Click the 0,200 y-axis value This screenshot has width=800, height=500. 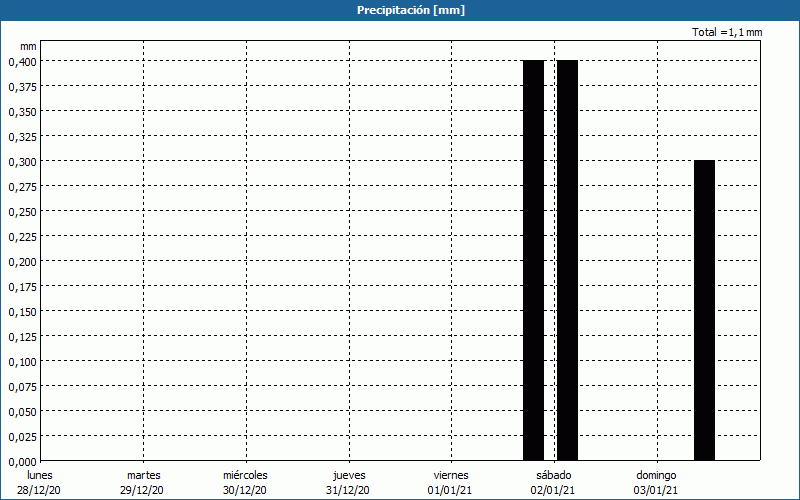[x=22, y=262]
